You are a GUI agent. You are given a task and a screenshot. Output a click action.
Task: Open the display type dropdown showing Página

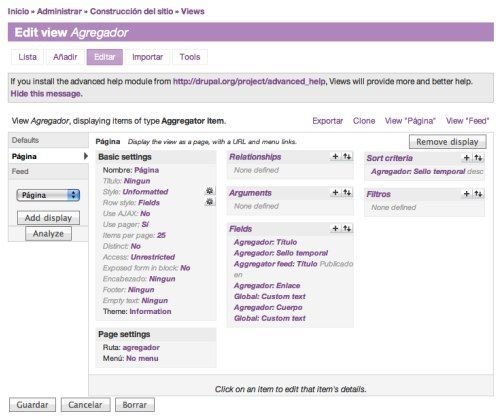pyautogui.click(x=48, y=195)
